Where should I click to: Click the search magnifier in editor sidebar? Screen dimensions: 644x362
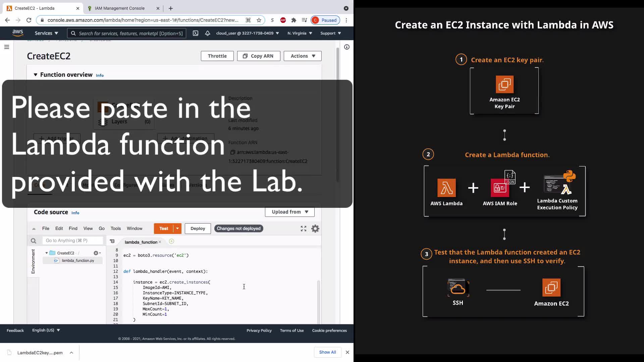click(x=33, y=241)
